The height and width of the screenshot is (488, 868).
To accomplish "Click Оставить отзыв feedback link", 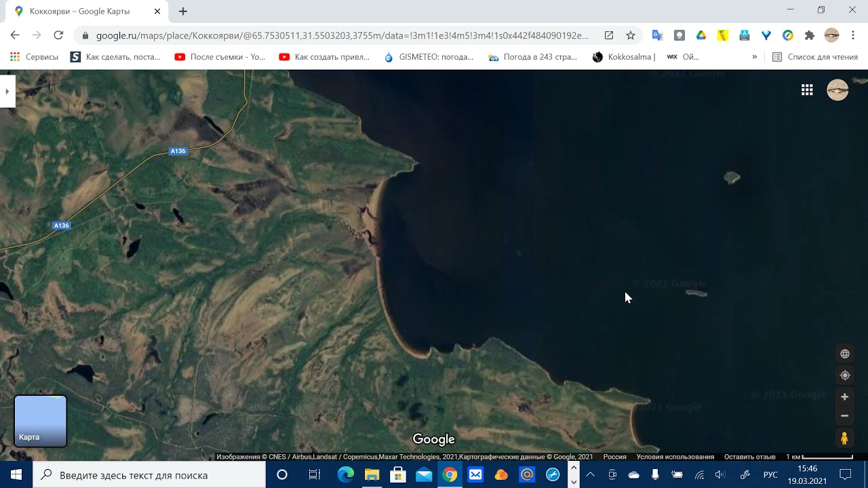I will [x=749, y=457].
